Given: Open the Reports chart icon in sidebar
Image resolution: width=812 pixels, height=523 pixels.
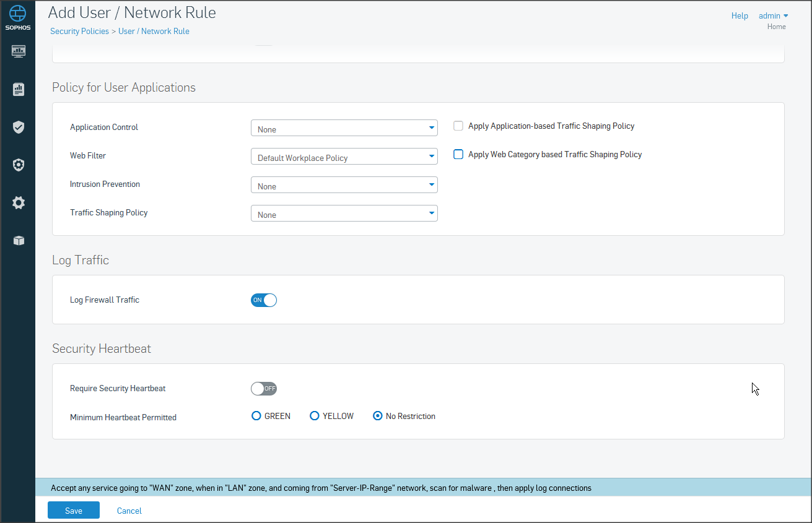Looking at the screenshot, I should [x=18, y=89].
